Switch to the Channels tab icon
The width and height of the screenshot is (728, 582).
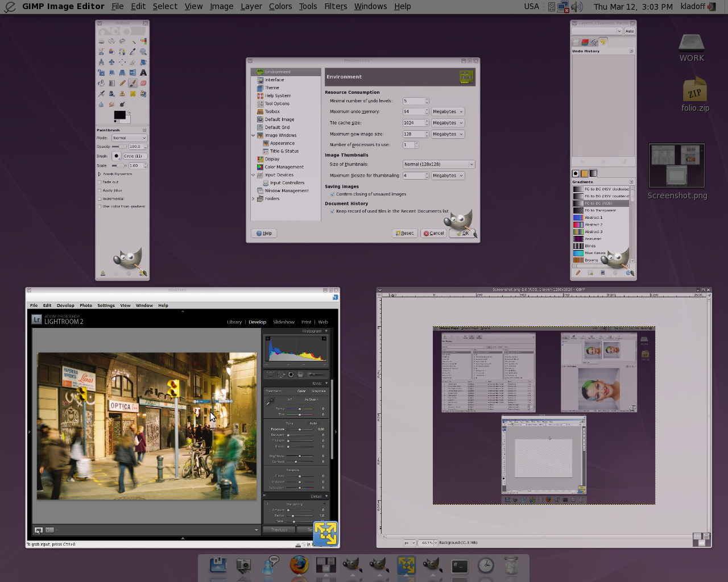pos(585,42)
